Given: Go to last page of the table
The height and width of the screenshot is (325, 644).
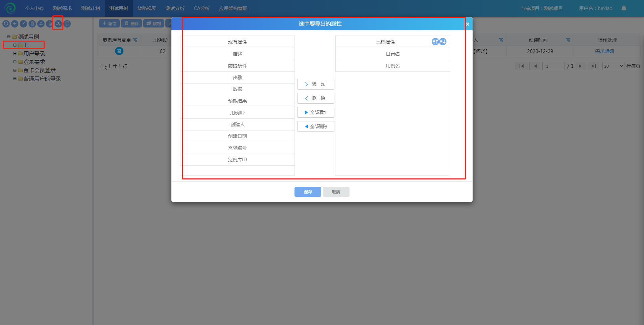Looking at the screenshot, I should 593,66.
